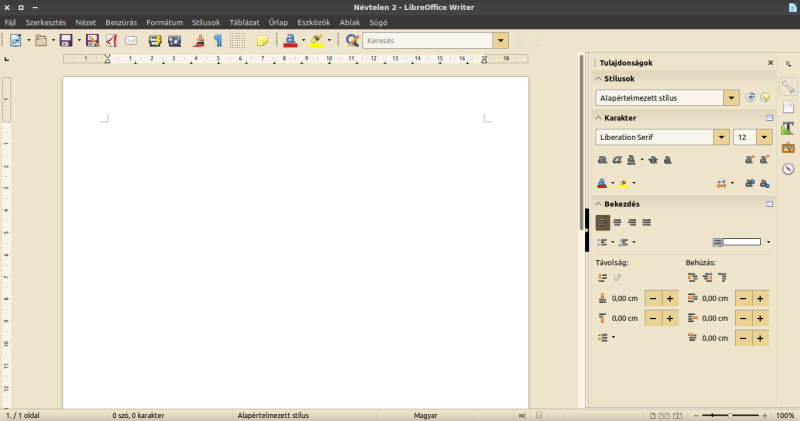
Task: Export the document as PDF
Action: coord(112,41)
